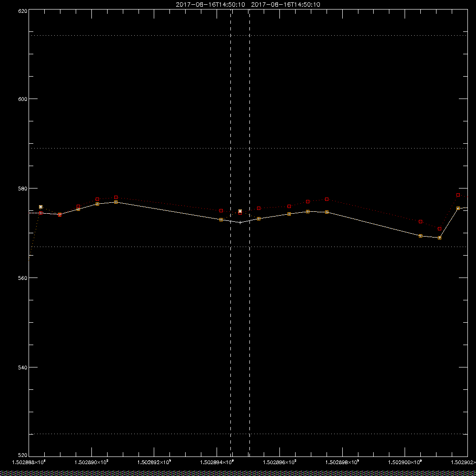The image size is (476, 476).
Task: Click the left dashed vertical line
Action: pyautogui.click(x=231, y=232)
